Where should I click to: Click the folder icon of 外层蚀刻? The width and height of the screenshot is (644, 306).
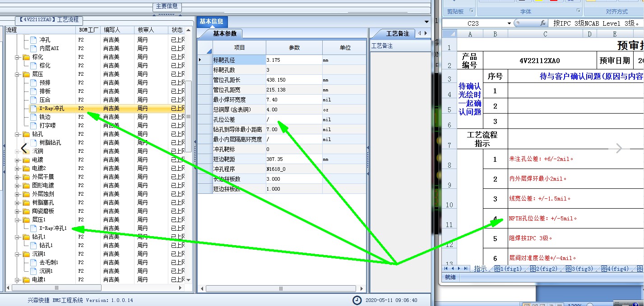26,194
